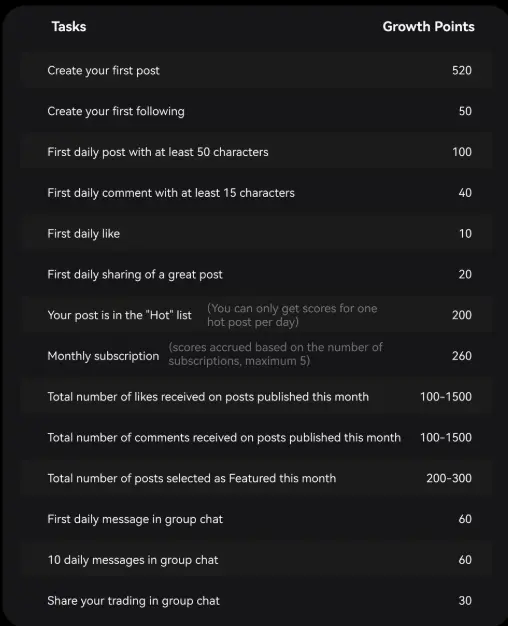Image resolution: width=508 pixels, height=626 pixels.
Task: Click the 200-300 points value
Action: pyautogui.click(x=449, y=478)
